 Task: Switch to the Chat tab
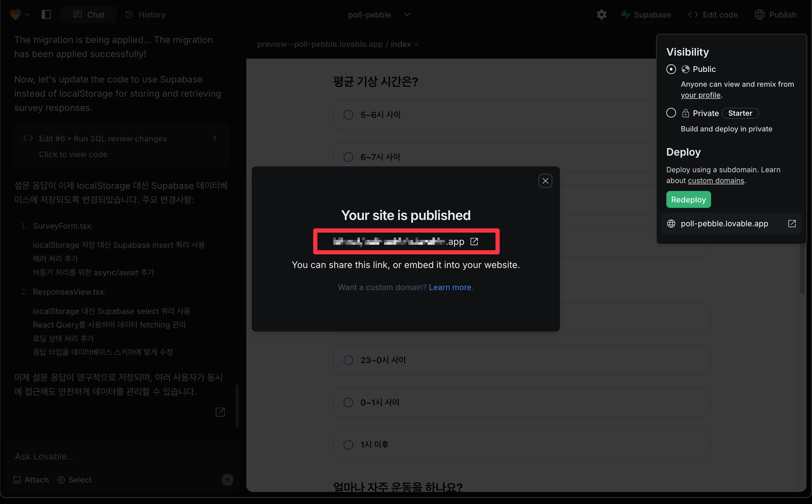(89, 15)
